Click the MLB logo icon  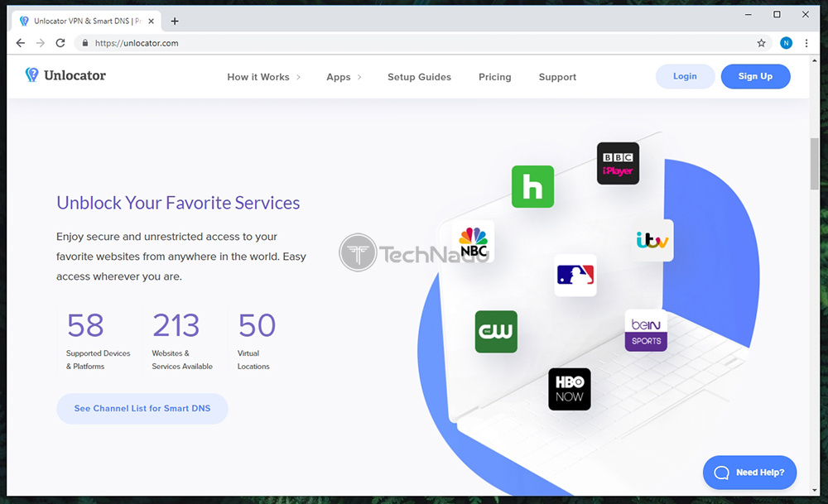click(x=575, y=276)
